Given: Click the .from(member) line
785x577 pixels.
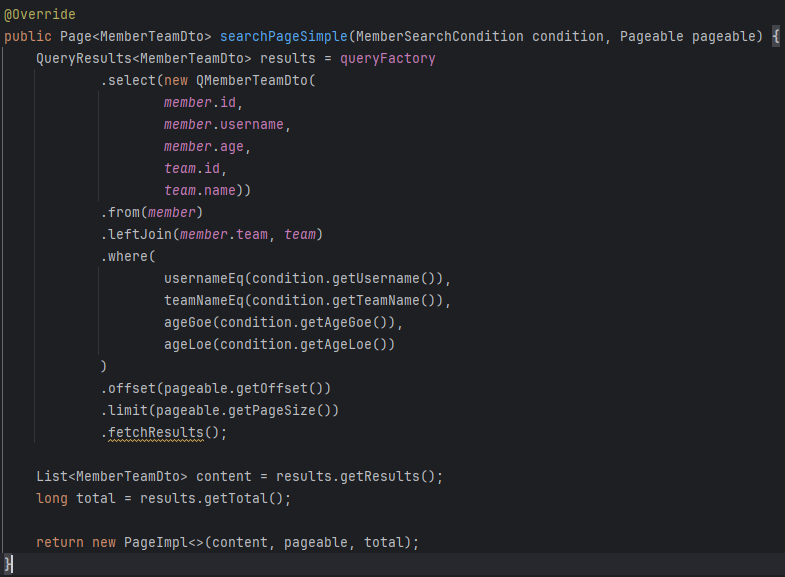Looking at the screenshot, I should 152,213.
